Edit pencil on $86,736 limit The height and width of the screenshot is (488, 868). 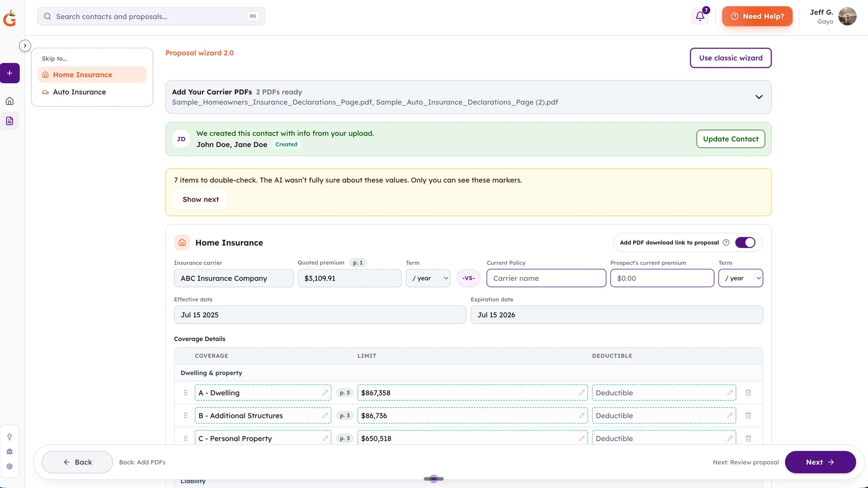582,415
